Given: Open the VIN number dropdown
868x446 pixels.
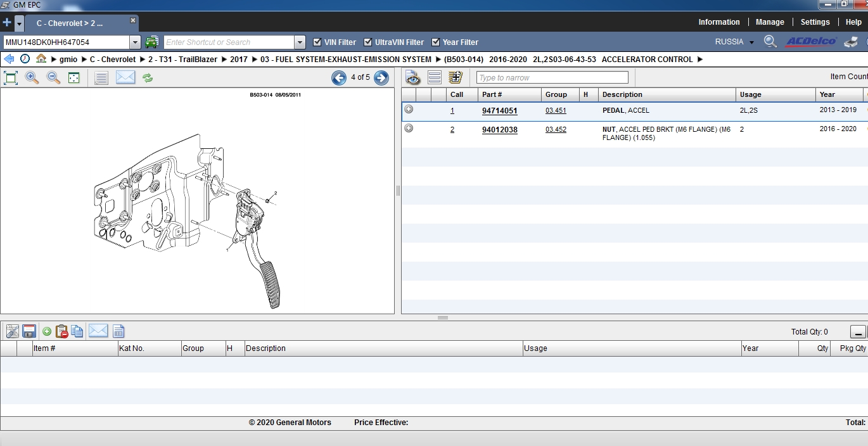Looking at the screenshot, I should 135,42.
